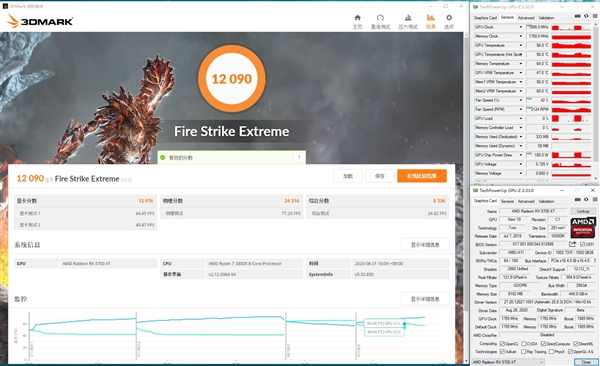600x366 pixels.
Task: Go to 3DMark home icon
Action: click(357, 18)
